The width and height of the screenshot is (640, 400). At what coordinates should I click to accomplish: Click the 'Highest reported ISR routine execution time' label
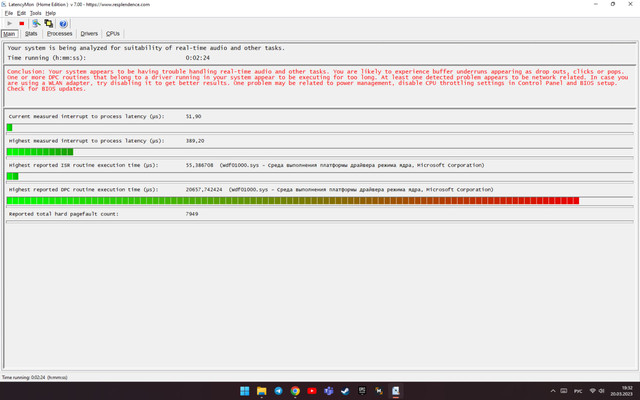(x=84, y=165)
